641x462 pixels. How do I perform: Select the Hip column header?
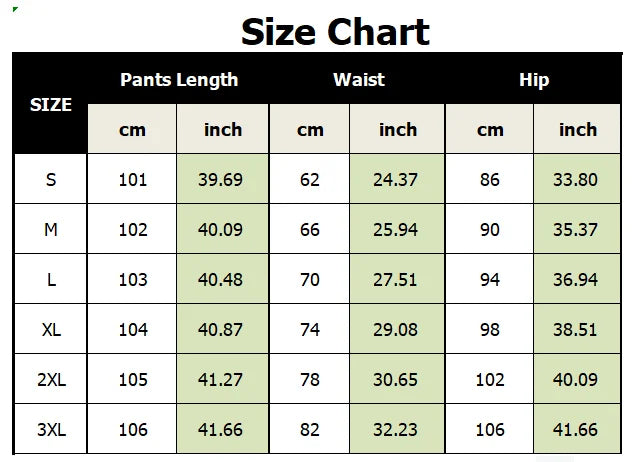coord(534,80)
